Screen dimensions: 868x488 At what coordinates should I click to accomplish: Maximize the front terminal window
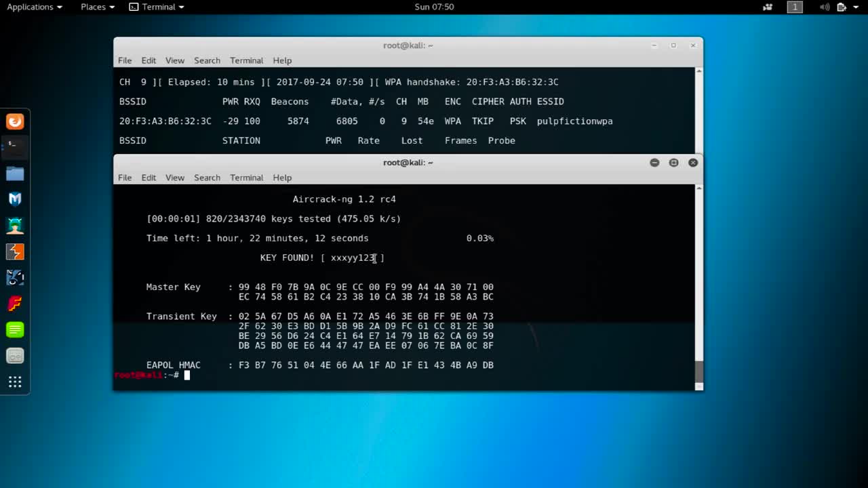(673, 163)
